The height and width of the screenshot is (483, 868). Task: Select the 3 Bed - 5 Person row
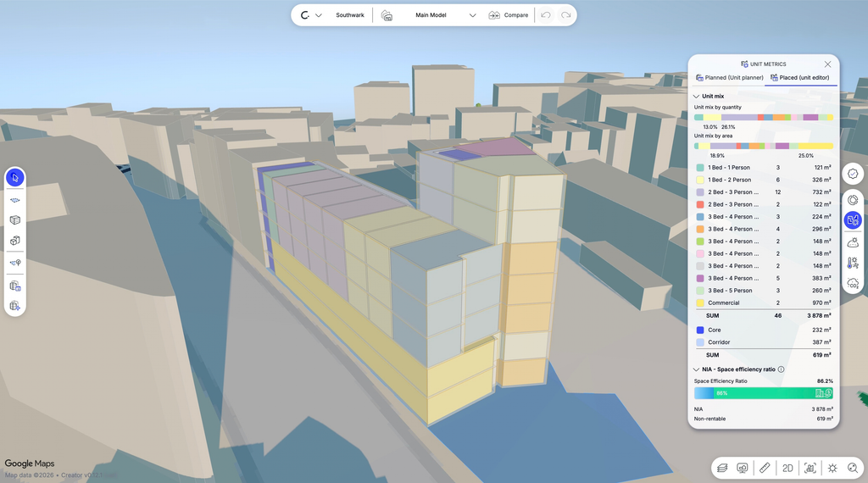[x=764, y=291]
